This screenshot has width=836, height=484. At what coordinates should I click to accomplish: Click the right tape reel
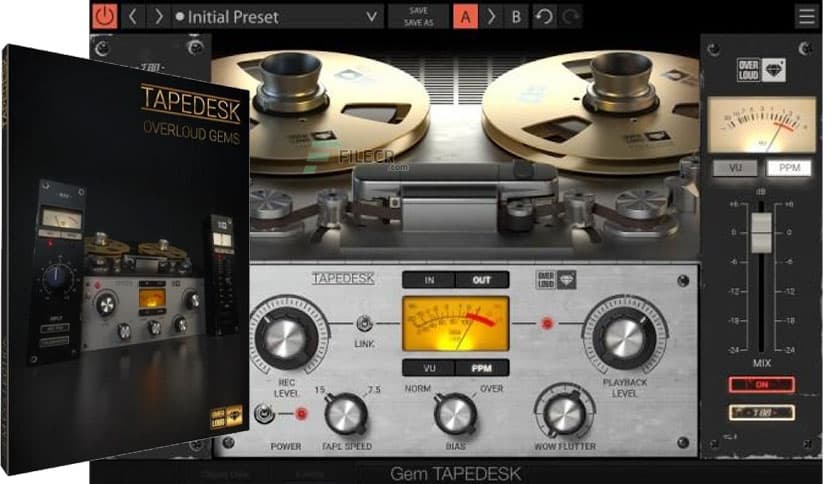[x=592, y=112]
